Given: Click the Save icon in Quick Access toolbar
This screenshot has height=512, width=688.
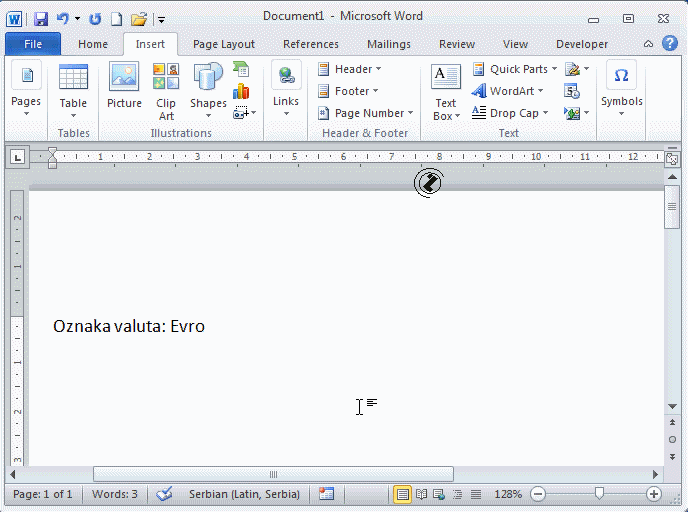Looking at the screenshot, I should point(41,18).
